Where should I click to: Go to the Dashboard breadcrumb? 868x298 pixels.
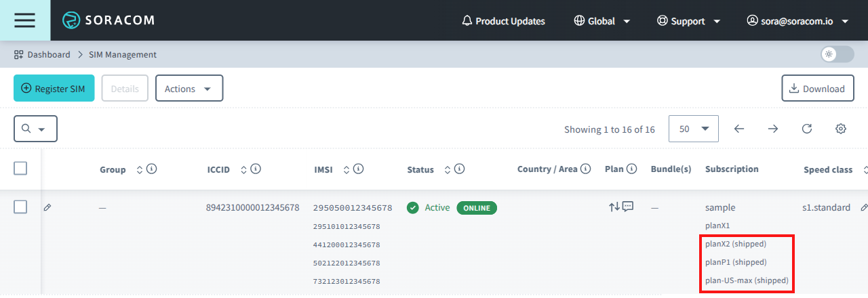click(x=42, y=54)
